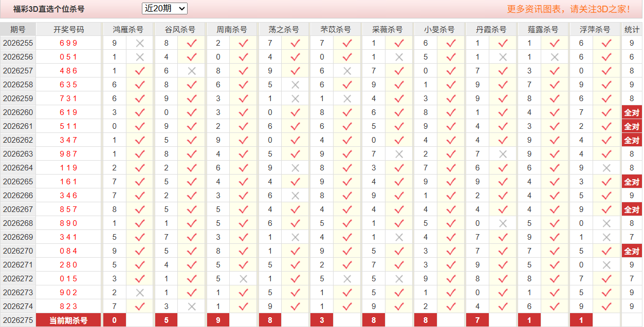Click the X mark for 浮萍杀号 in row 2026271
The width and height of the screenshot is (644, 327).
[x=607, y=265]
